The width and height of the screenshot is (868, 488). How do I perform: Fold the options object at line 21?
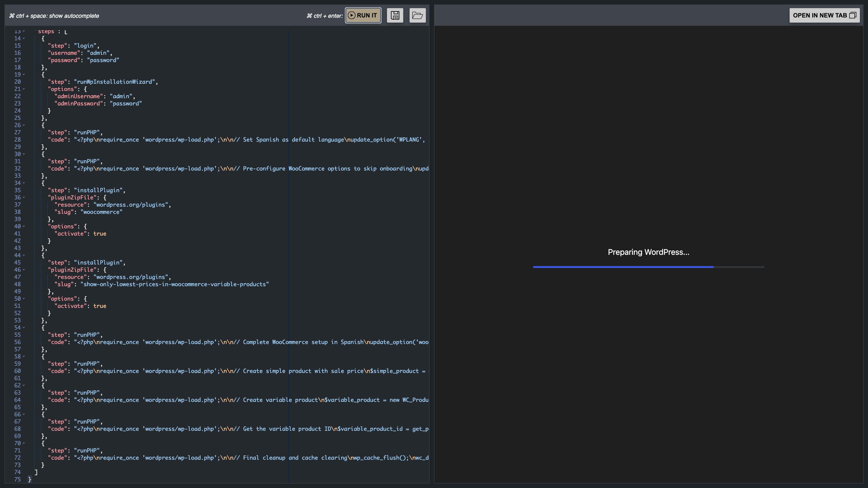(24, 89)
